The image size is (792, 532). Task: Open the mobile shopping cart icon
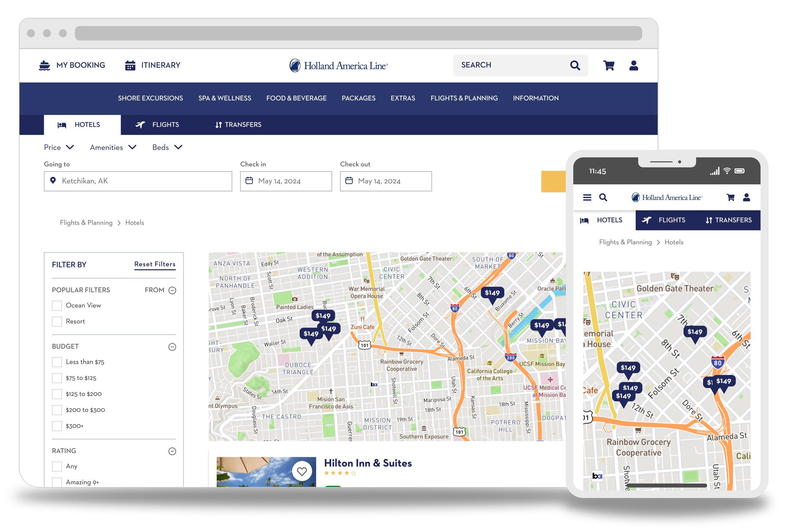730,197
